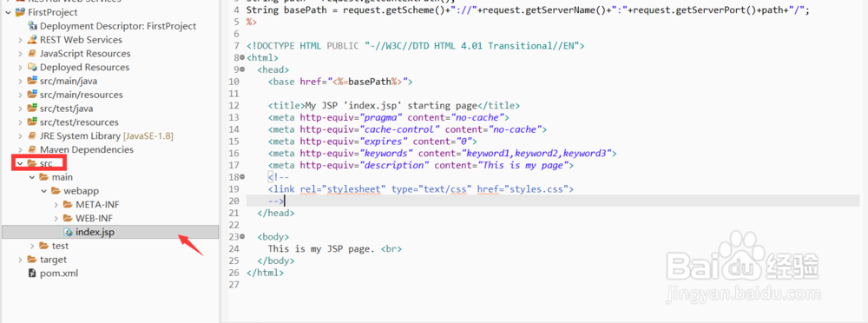Fold the comment block at line 18
868x323 pixels.
coord(243,177)
